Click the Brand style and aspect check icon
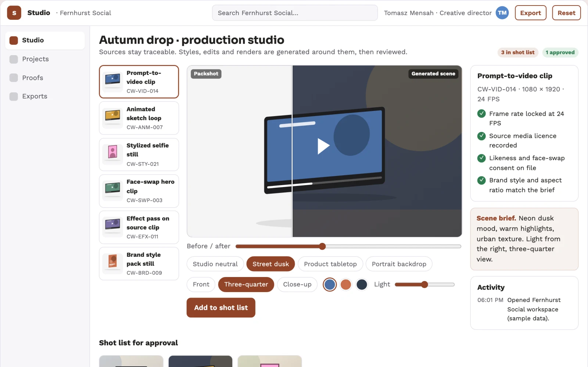The image size is (588, 367). click(x=481, y=180)
